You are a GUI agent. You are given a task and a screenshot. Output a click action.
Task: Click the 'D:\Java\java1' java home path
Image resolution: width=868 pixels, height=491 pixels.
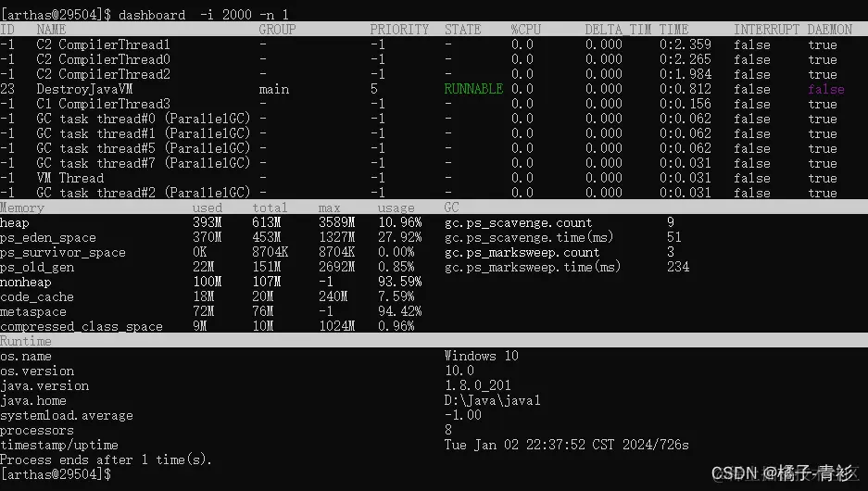click(x=493, y=400)
